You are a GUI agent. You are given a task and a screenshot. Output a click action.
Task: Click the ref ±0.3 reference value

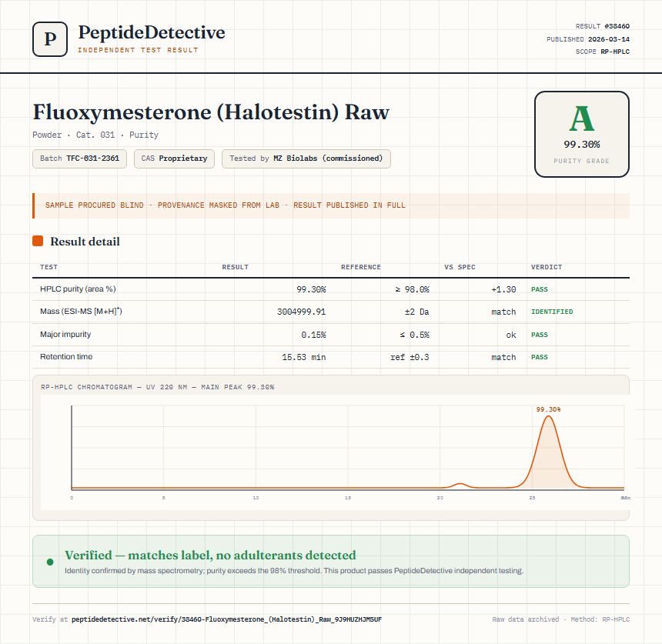click(x=410, y=358)
